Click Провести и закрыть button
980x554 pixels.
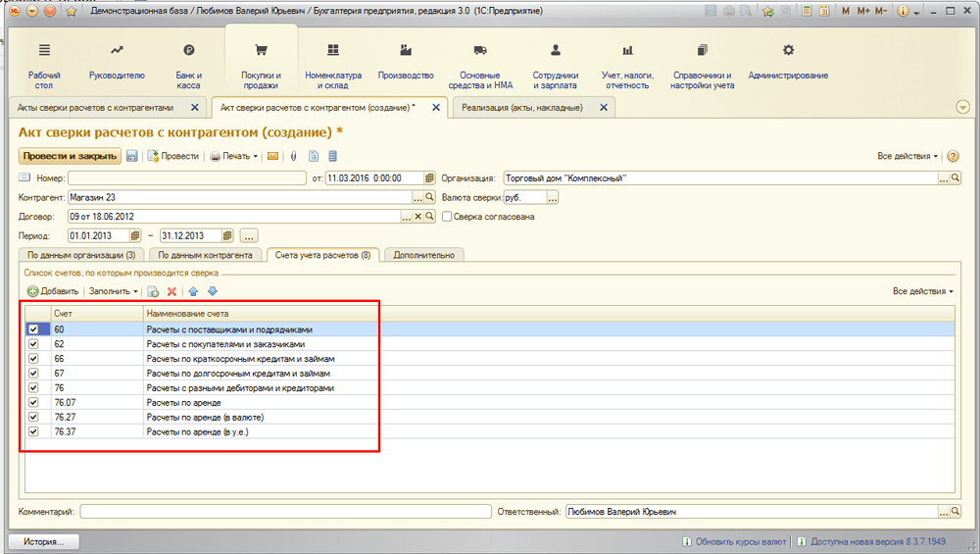[x=69, y=156]
